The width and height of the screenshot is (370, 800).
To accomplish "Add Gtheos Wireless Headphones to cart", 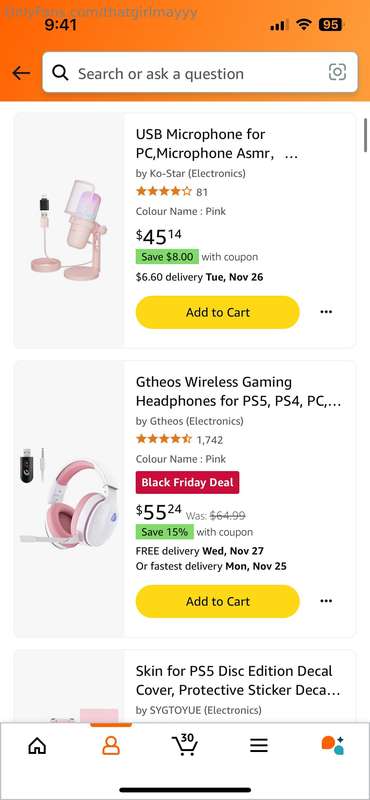I will pos(217,602).
